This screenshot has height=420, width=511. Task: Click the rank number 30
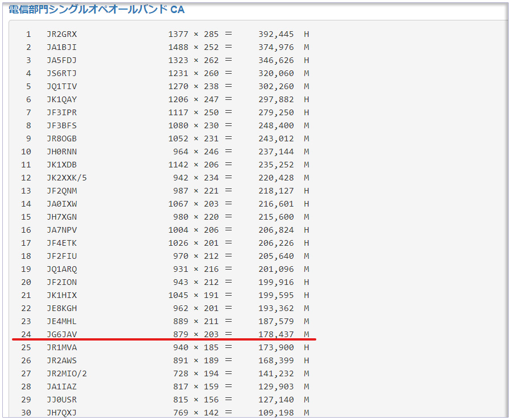click(x=26, y=413)
